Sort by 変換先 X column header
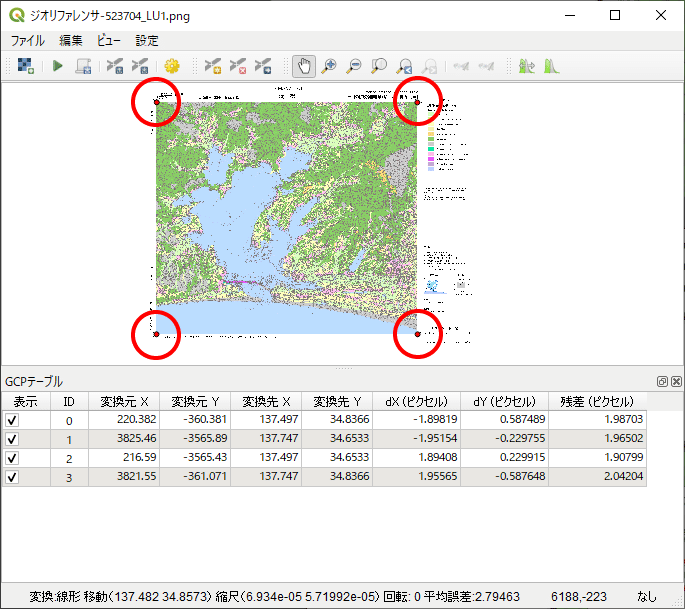Viewport: 685px width, 609px height. tap(266, 401)
